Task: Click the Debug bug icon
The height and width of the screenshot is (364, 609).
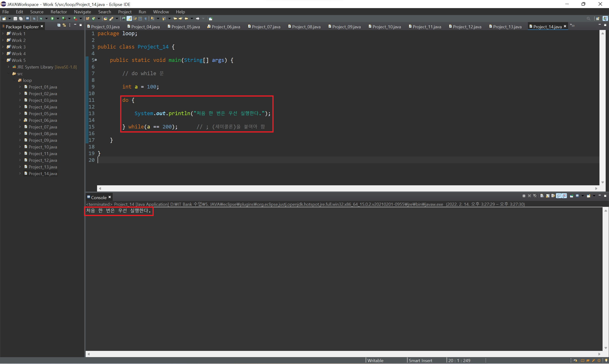Action: (x=41, y=19)
